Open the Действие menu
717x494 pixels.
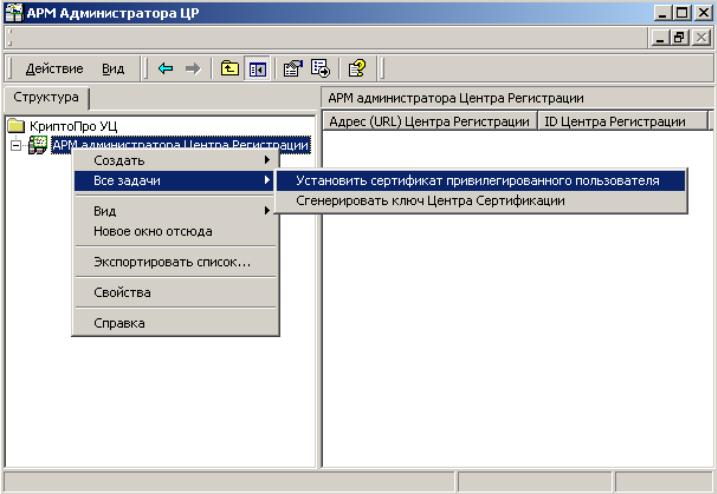point(54,69)
